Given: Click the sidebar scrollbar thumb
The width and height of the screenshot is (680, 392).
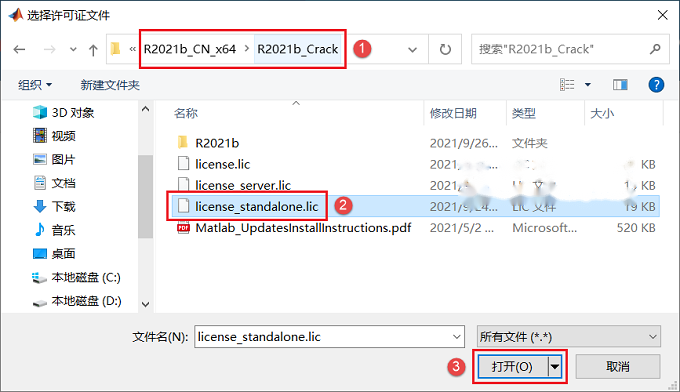Looking at the screenshot, I should point(146,196).
